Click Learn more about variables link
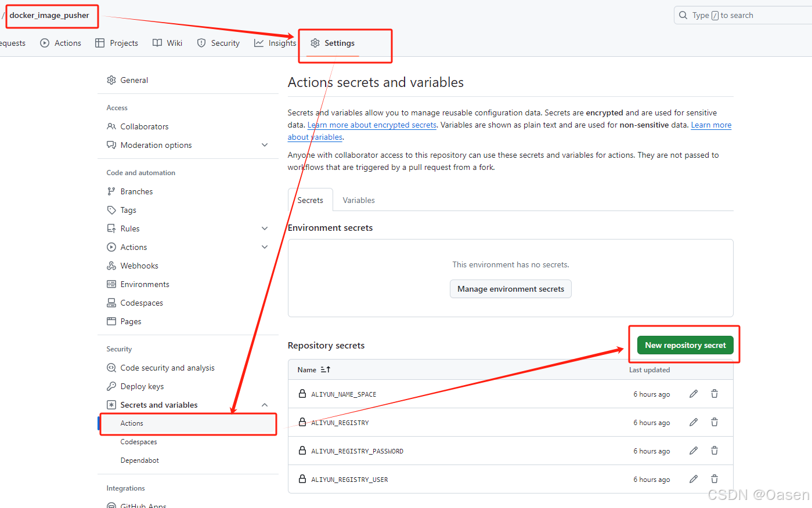 [711, 125]
